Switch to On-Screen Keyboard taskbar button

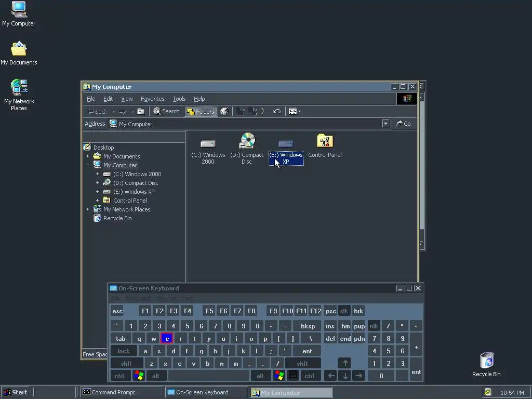pos(207,392)
